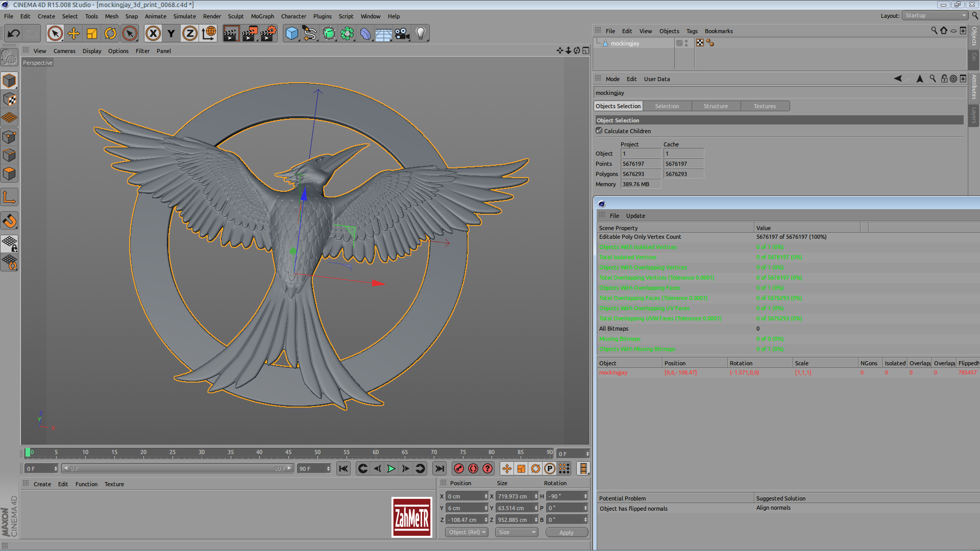980x551 pixels.
Task: Switch to the Structure tab
Action: point(716,106)
